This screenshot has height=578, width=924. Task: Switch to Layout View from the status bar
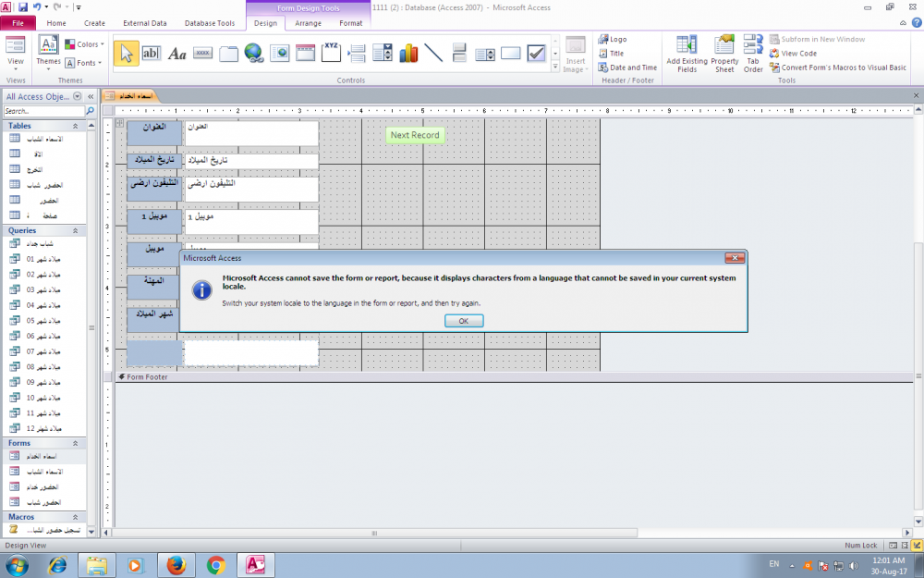[x=906, y=546]
